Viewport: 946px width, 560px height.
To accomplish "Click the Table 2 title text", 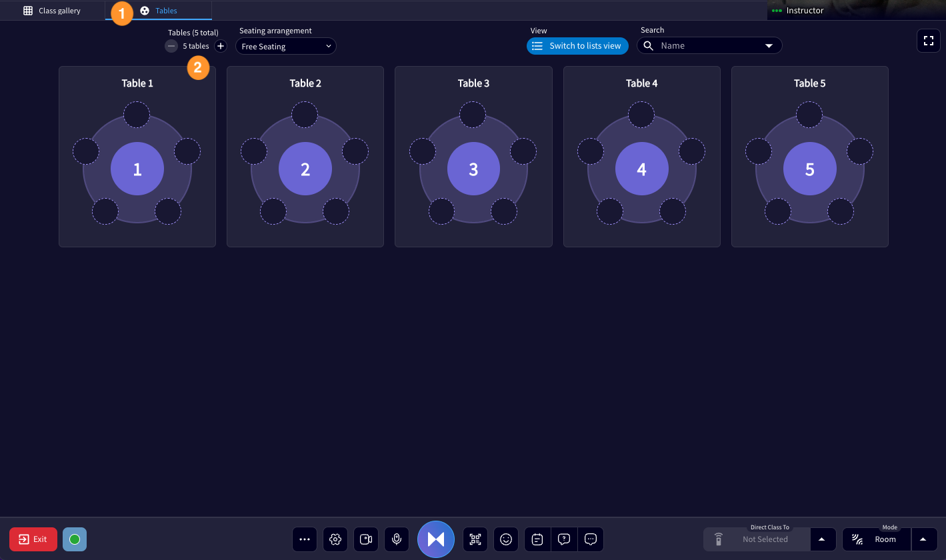I will [305, 83].
